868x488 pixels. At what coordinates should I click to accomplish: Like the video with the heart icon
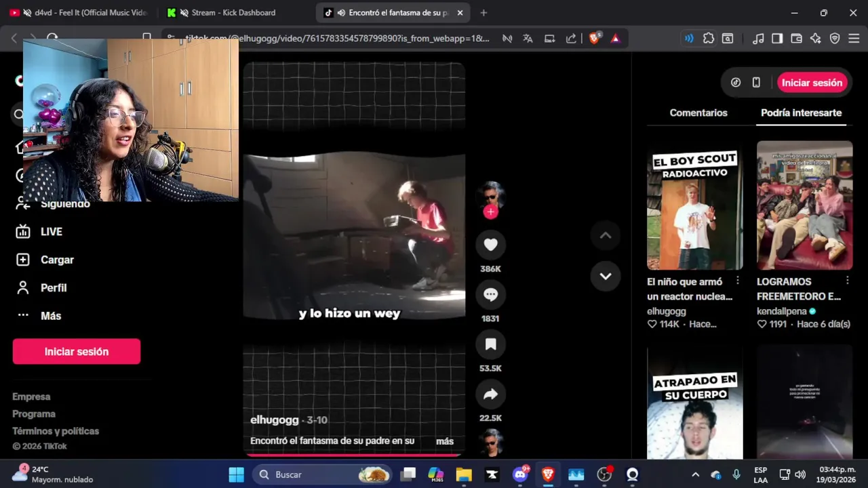click(x=490, y=245)
